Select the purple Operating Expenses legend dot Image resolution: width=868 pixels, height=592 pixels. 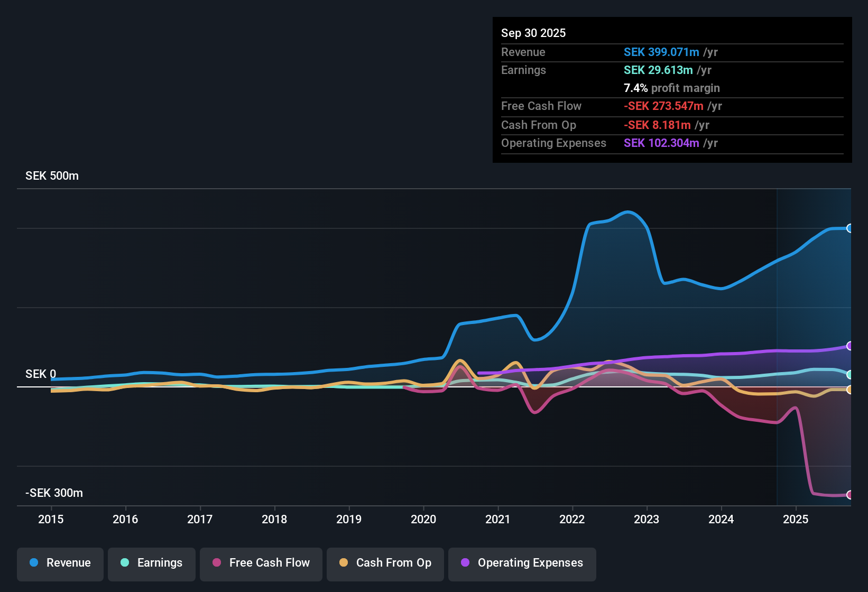pyautogui.click(x=465, y=563)
